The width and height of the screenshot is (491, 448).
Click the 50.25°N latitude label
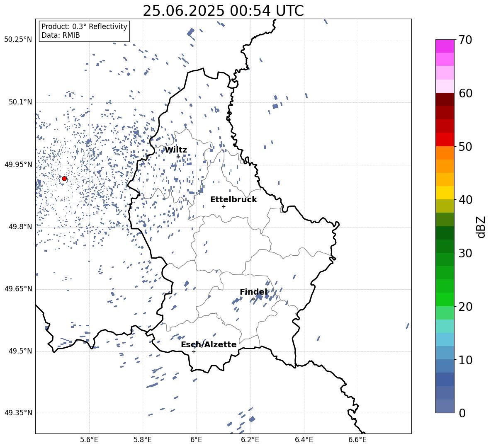(x=18, y=40)
